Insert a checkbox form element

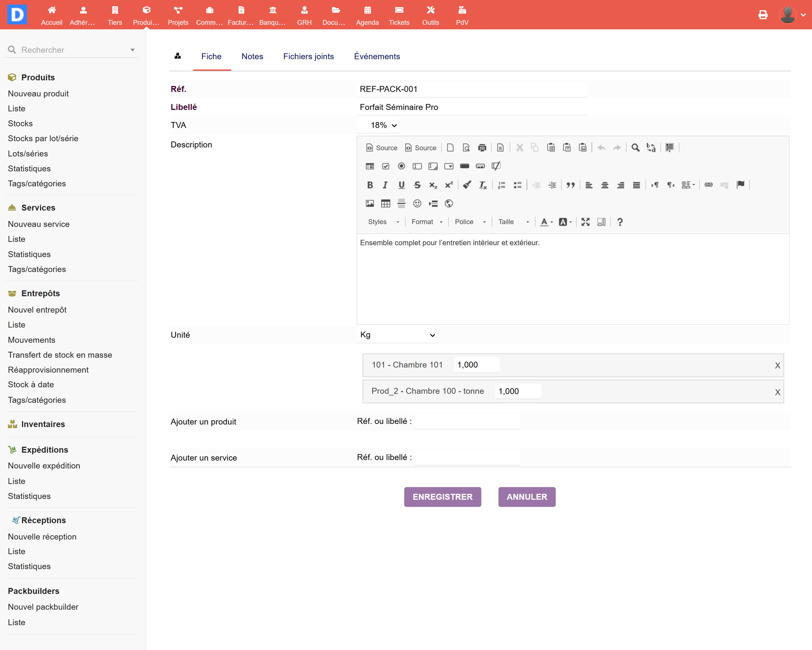point(385,166)
